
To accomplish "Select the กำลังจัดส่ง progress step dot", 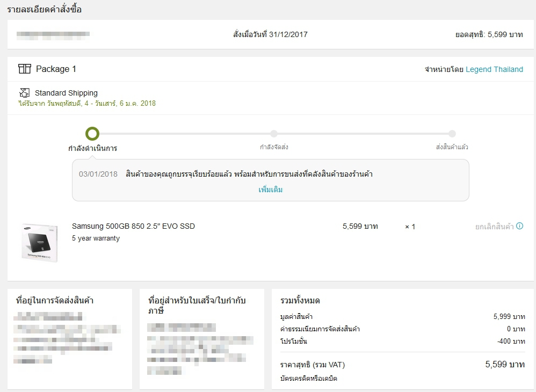I will coord(274,134).
